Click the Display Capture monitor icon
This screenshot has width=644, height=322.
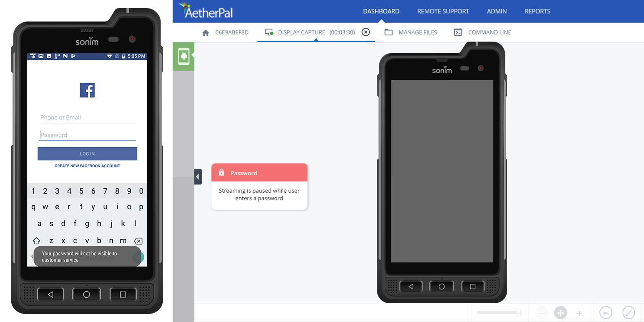pyautogui.click(x=269, y=33)
